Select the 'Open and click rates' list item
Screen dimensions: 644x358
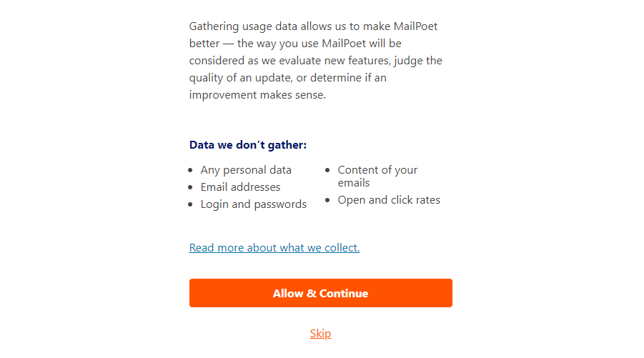click(x=389, y=200)
